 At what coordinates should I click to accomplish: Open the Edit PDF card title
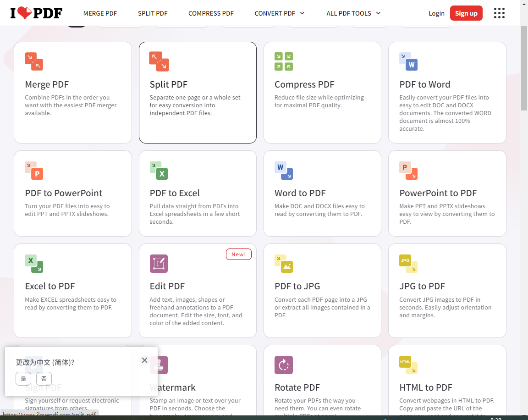167,286
